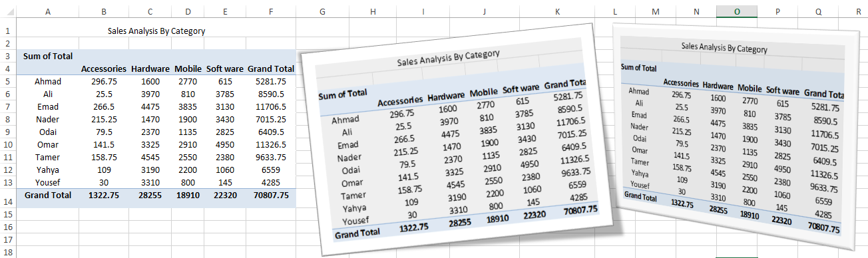The width and height of the screenshot is (868, 258).
Task: Click the 'Ali' name cell in column A
Action: tap(47, 94)
